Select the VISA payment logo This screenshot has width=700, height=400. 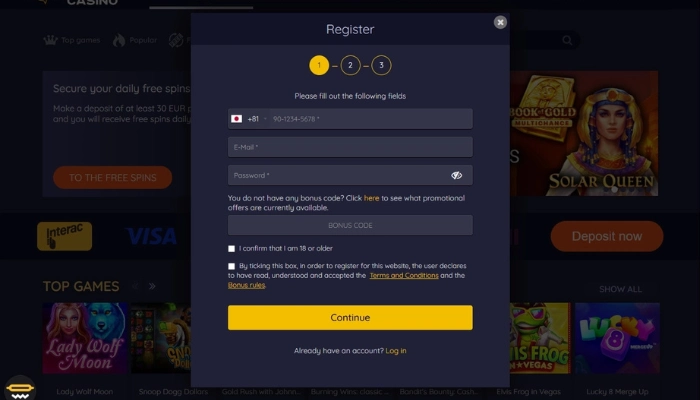151,236
